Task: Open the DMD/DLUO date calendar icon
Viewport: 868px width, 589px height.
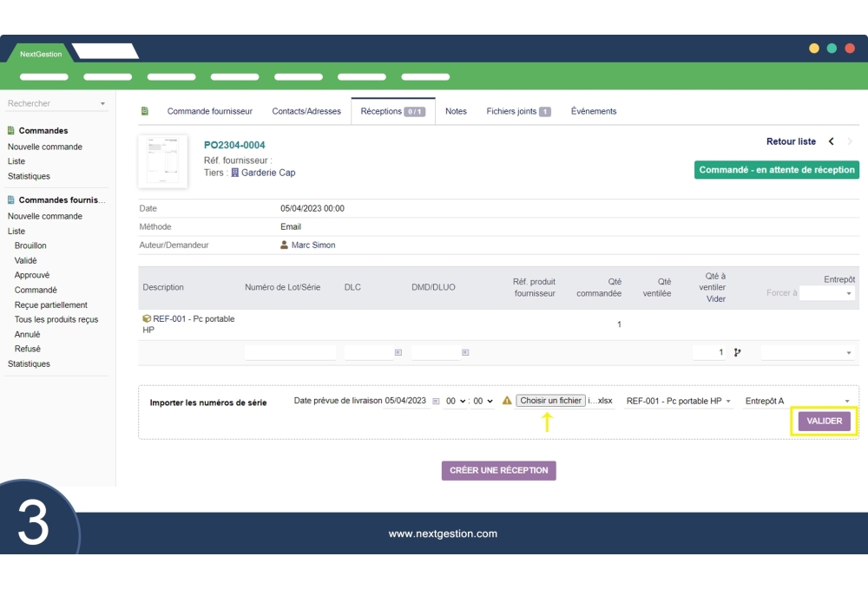Action: point(465,353)
